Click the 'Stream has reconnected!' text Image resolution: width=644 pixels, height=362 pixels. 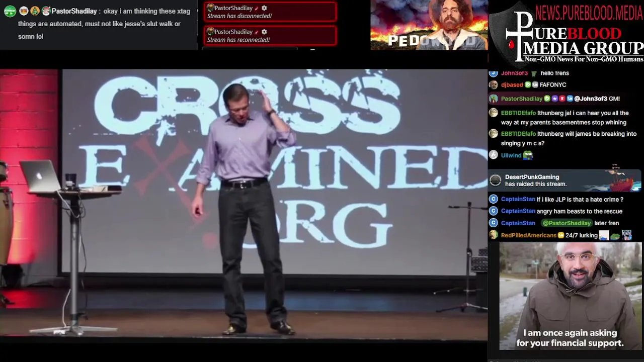tap(238, 40)
